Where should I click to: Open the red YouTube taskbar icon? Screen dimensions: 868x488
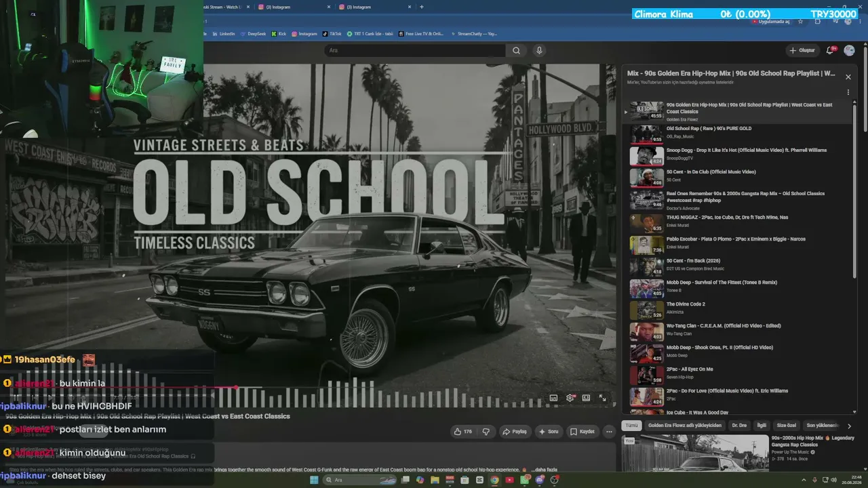tap(509, 480)
